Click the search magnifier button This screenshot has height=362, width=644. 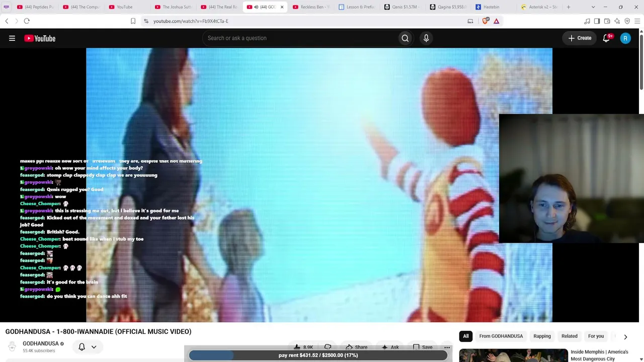(405, 38)
